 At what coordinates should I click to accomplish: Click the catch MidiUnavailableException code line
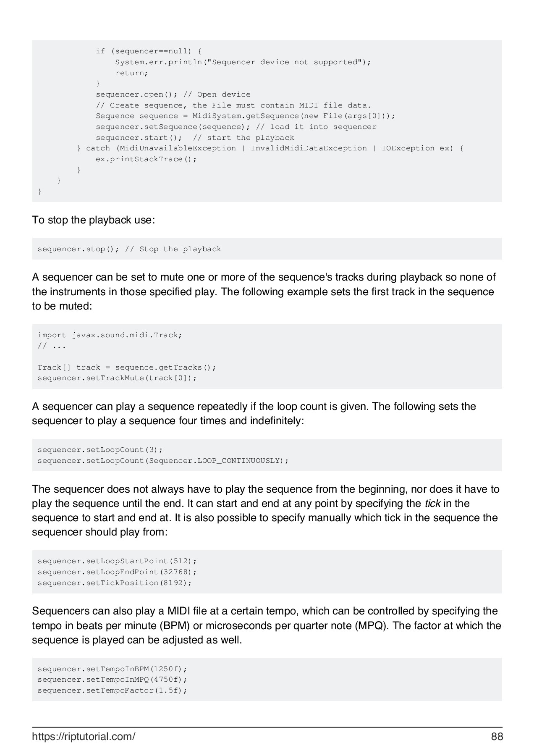(270, 148)
